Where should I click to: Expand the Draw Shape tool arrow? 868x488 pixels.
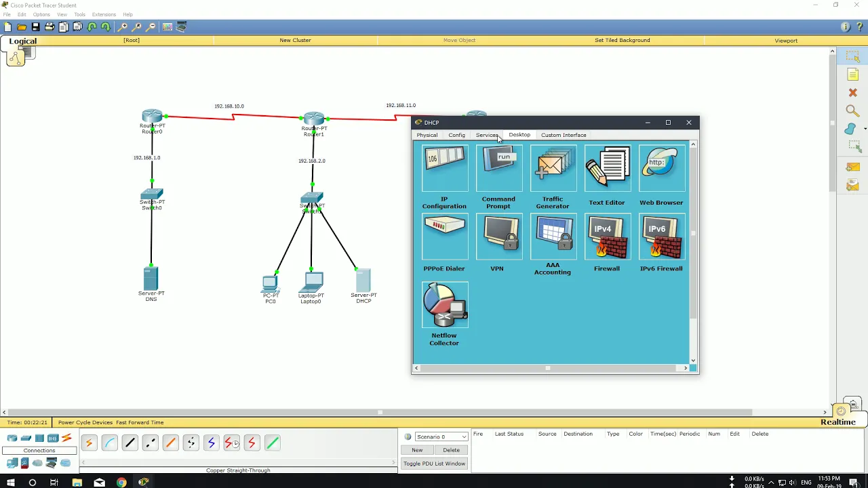tap(865, 129)
